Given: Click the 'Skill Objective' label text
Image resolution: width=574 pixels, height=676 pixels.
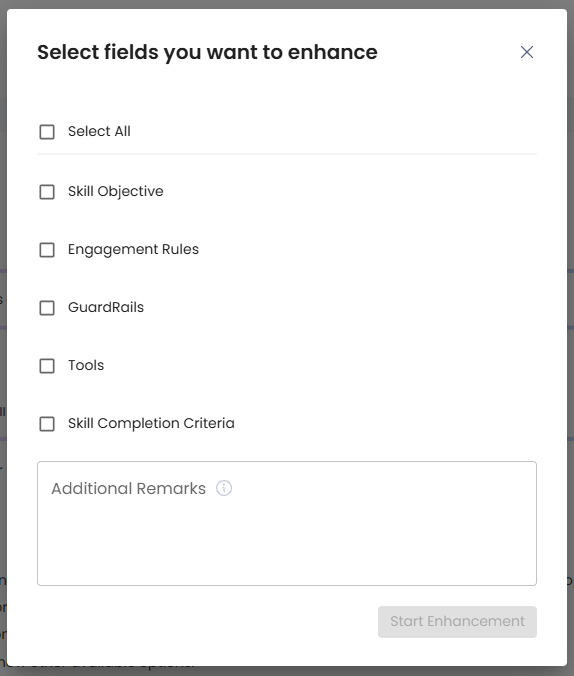Looking at the screenshot, I should point(116,191).
